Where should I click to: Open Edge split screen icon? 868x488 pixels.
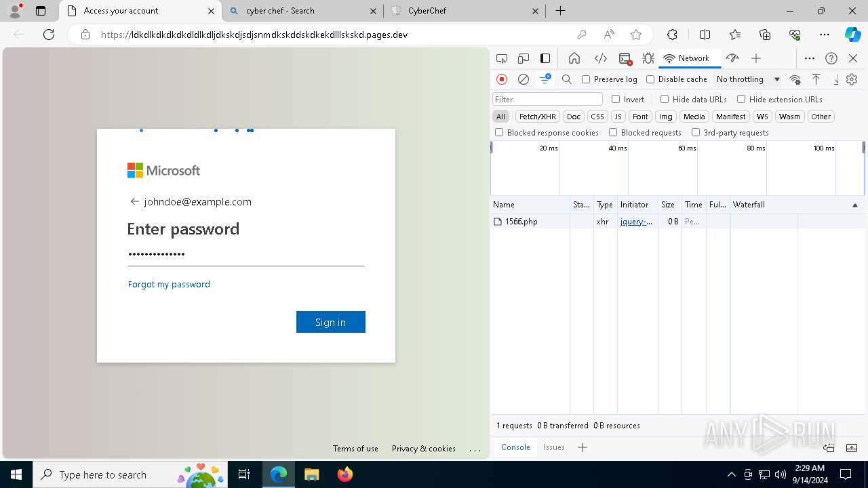coord(705,35)
